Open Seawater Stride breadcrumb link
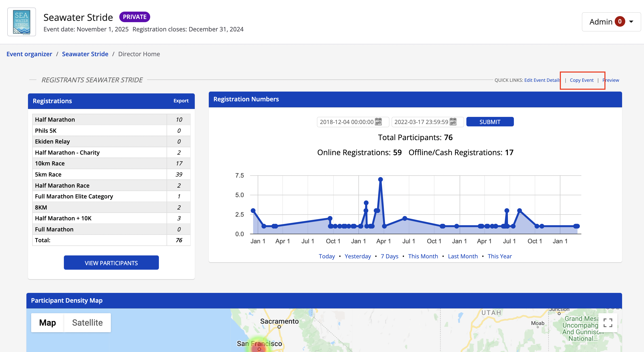 click(85, 54)
